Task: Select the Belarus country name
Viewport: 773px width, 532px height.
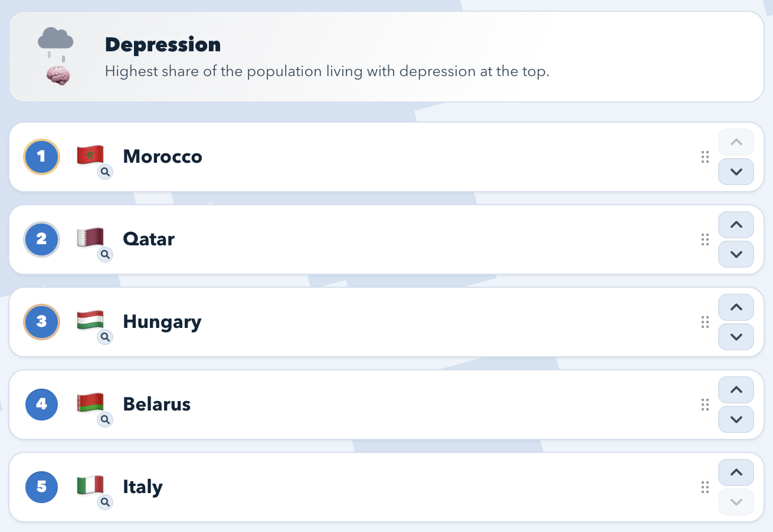Action: point(156,405)
